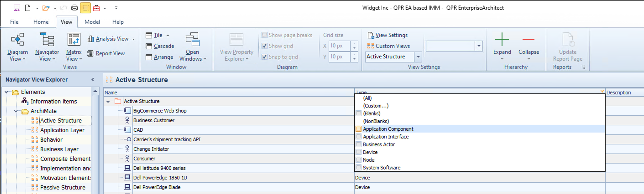Click the Matrix View icon
Image resolution: width=644 pixels, height=194 pixels.
(x=74, y=40)
